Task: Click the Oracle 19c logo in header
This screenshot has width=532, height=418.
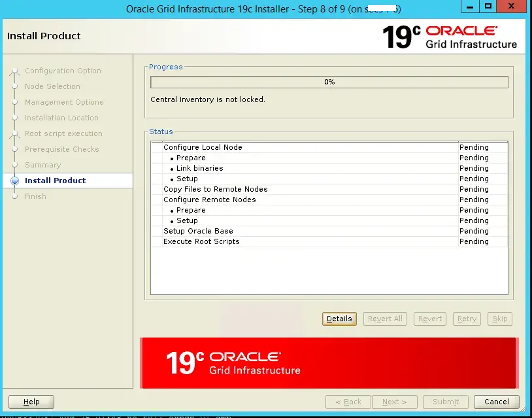Action: tap(450, 37)
